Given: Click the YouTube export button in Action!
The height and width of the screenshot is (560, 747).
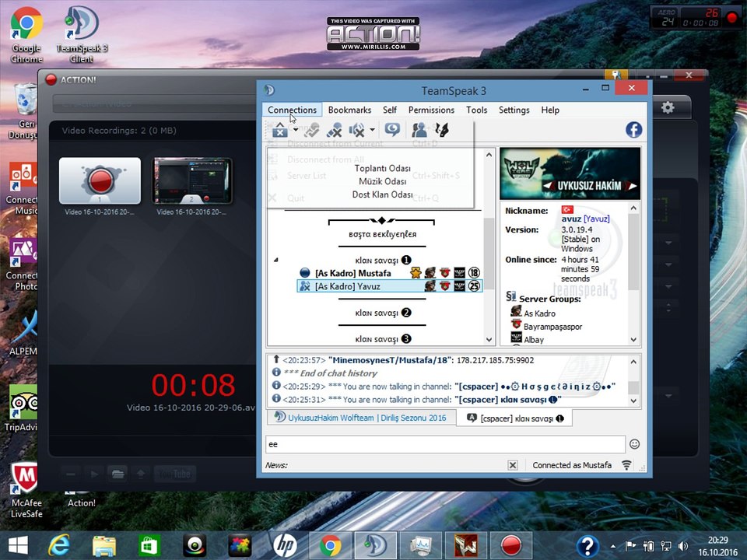Looking at the screenshot, I should 174,474.
